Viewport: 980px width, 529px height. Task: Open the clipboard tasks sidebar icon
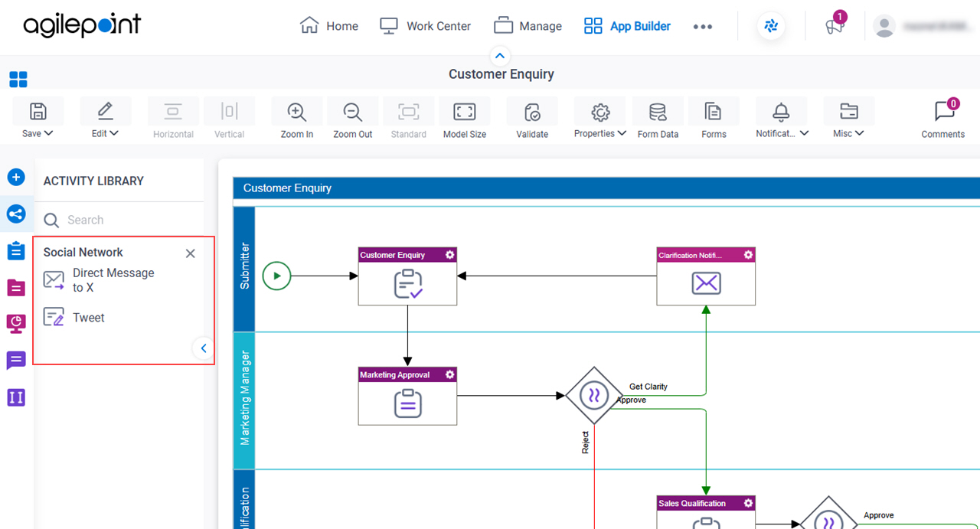(x=16, y=250)
